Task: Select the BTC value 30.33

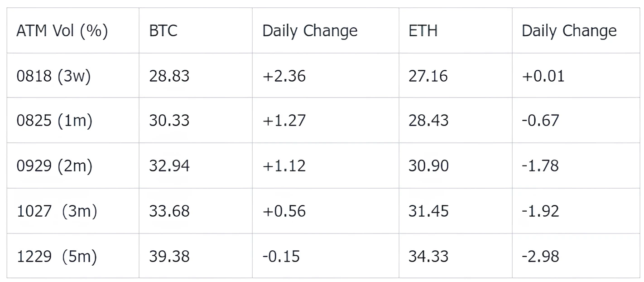Action: click(169, 121)
